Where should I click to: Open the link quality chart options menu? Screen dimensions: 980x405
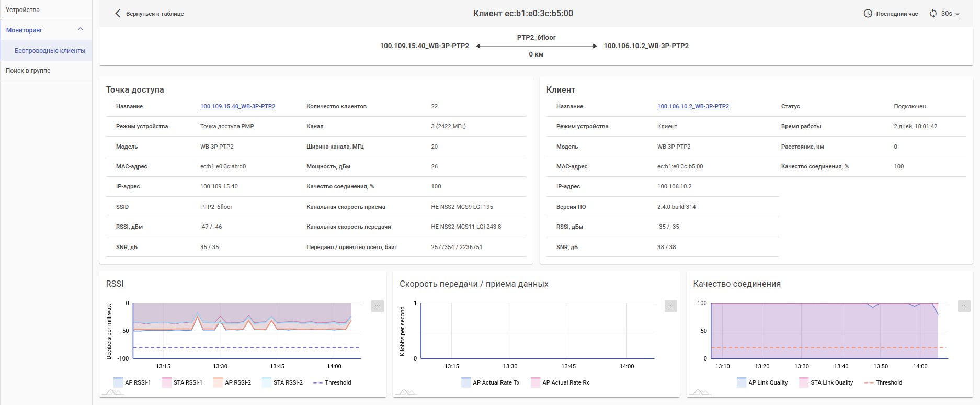(964, 306)
